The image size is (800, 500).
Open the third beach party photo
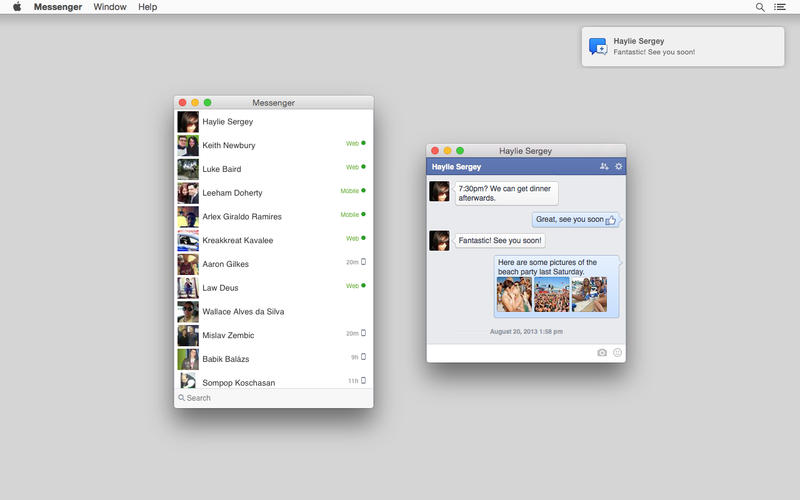(x=589, y=295)
